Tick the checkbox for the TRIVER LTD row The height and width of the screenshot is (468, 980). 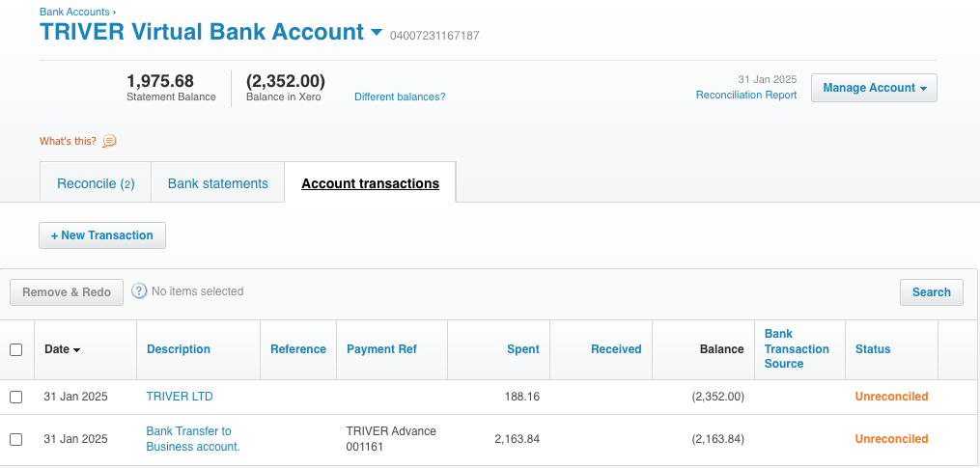[16, 397]
